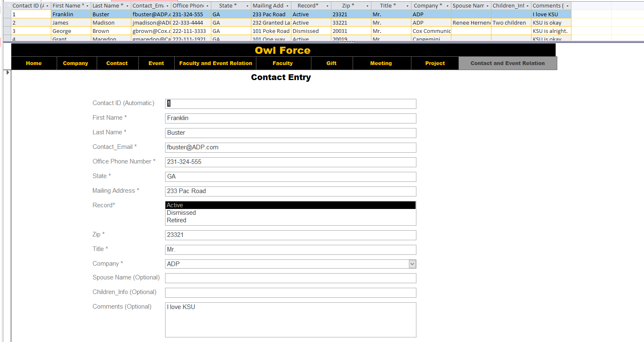Screen dimensions: 644x342
Task: Open Faculty and Event Relation tab
Action: 216,63
